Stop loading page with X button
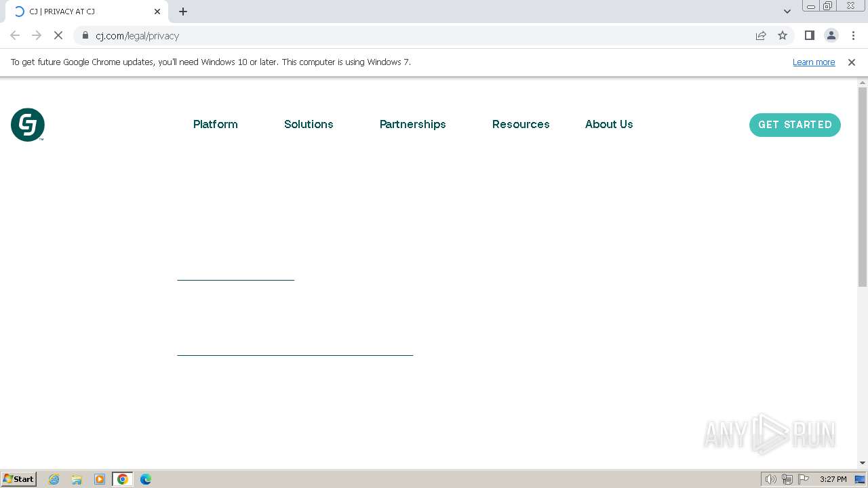Screen dimensions: 868x488 [58, 35]
